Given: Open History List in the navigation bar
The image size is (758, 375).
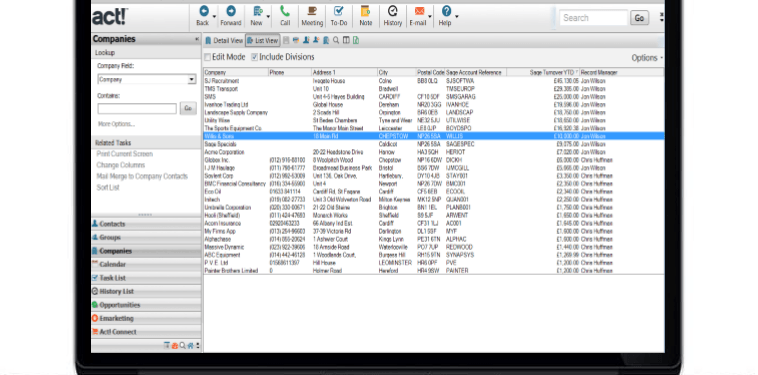Looking at the screenshot, I should coord(146,291).
